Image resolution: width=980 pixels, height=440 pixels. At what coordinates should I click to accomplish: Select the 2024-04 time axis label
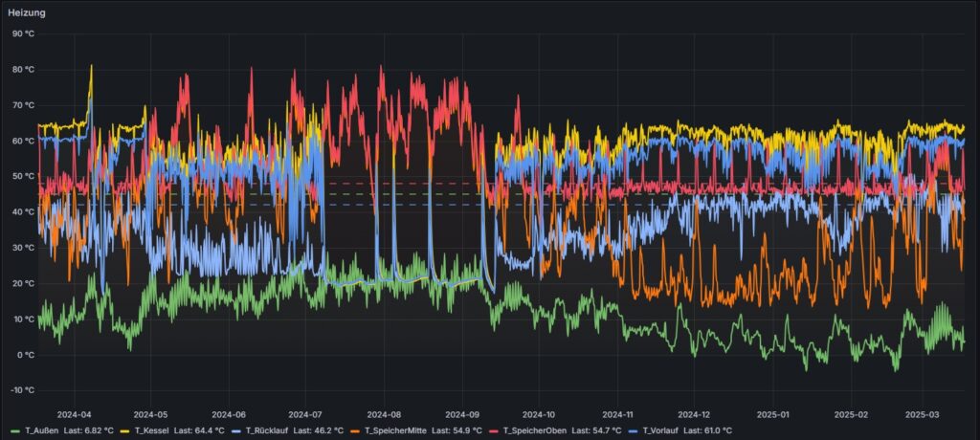coord(75,415)
